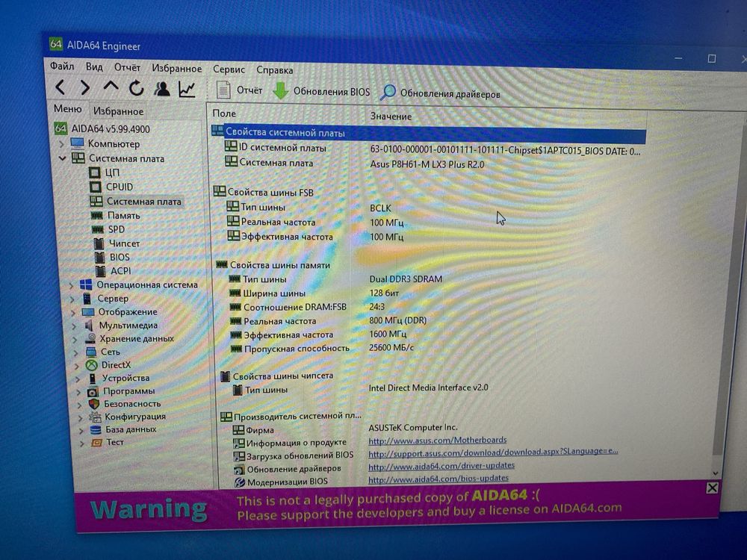Open the Файл menu
The image size is (747, 560).
tap(62, 66)
